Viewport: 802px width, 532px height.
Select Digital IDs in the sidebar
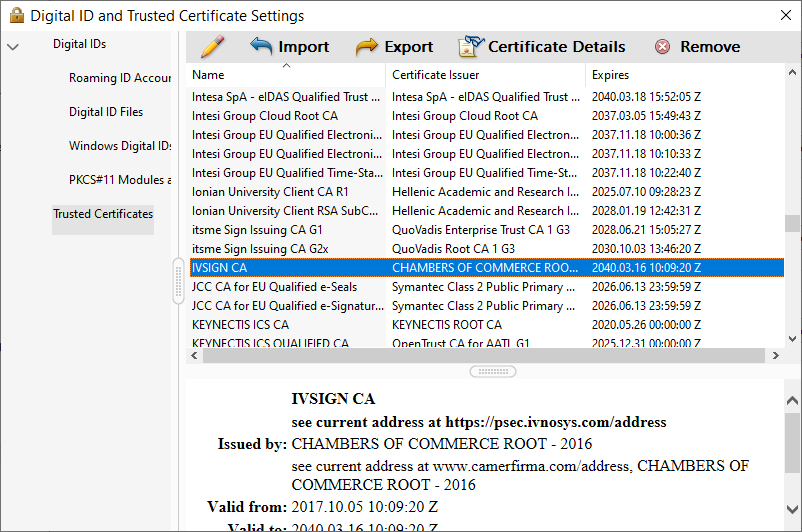coord(79,44)
